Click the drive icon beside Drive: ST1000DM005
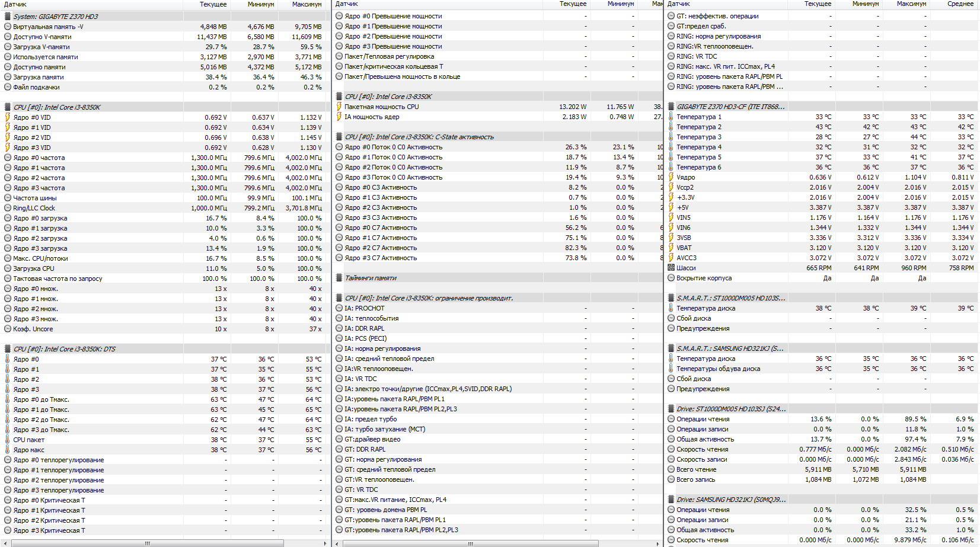This screenshot has height=547, width=980. 671,409
